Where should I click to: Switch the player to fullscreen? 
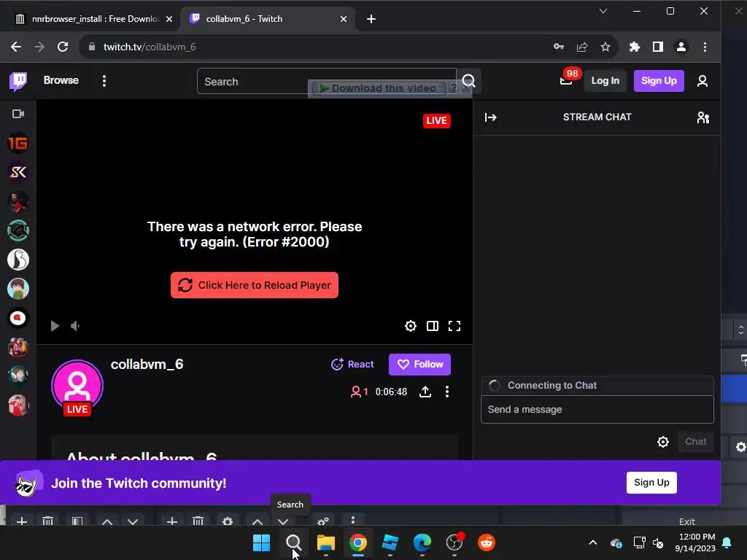(454, 326)
